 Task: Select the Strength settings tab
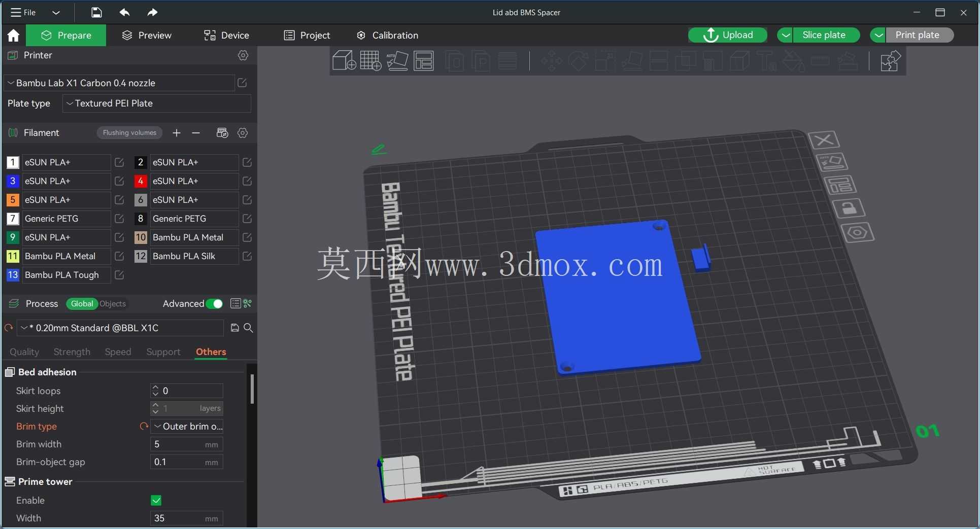72,352
